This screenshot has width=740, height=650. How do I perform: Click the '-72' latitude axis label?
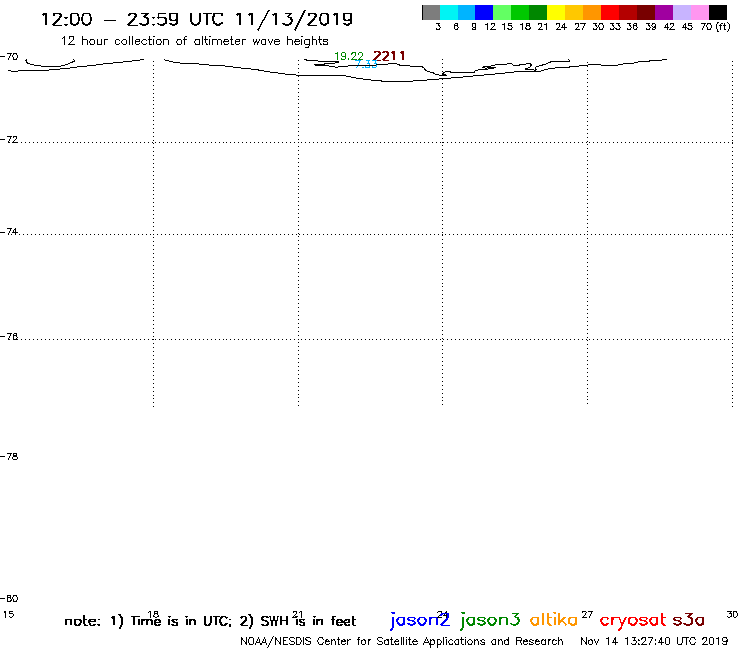click(9, 140)
